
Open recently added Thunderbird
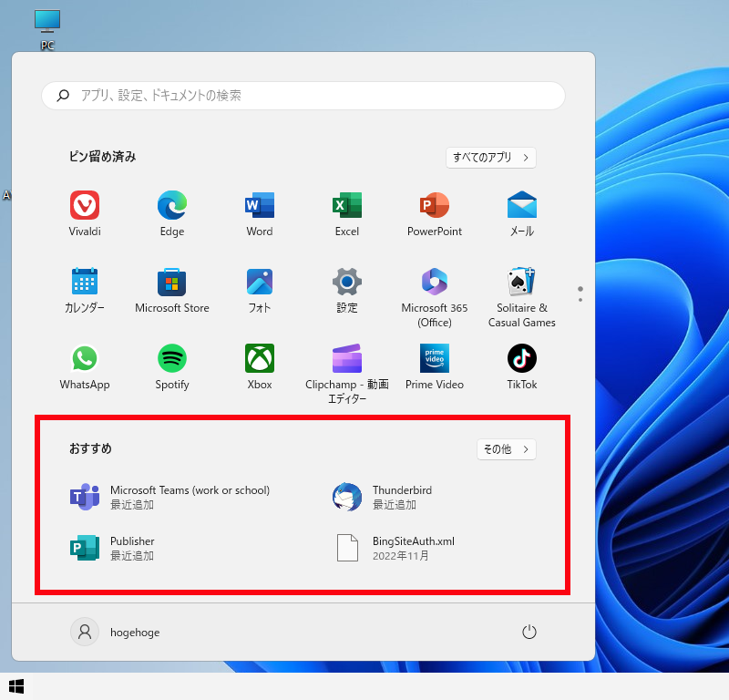point(382,497)
